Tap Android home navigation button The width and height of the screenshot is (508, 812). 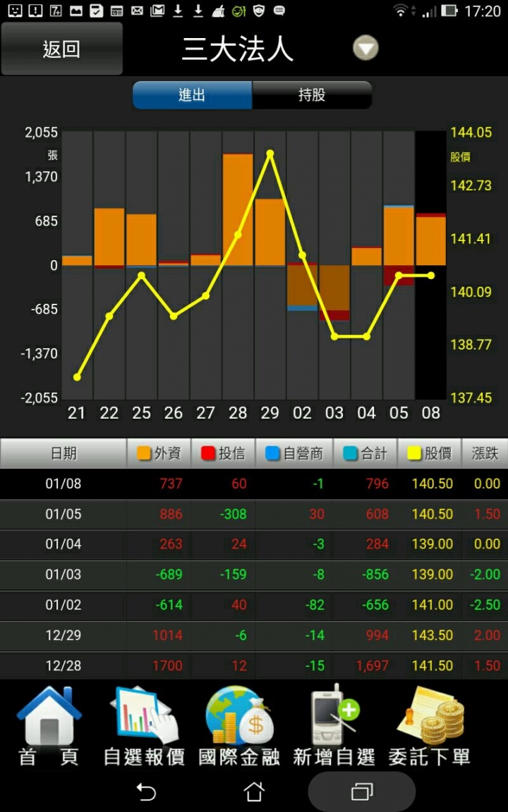(254, 792)
